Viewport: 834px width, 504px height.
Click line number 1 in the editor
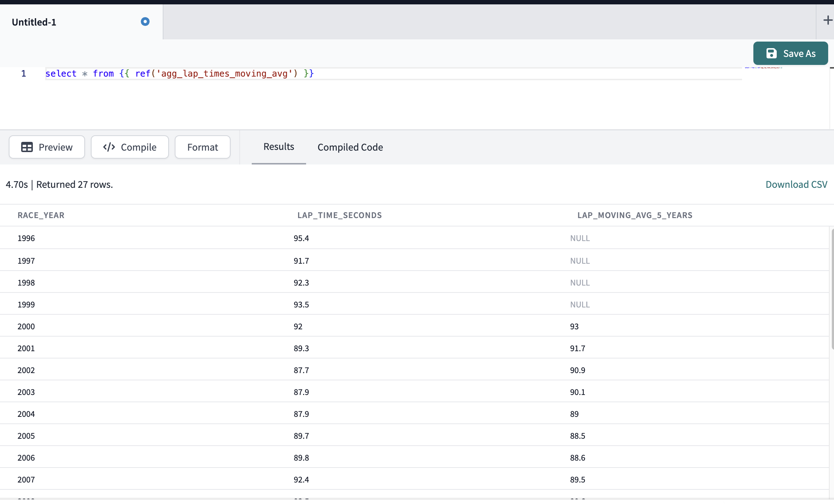(24, 73)
